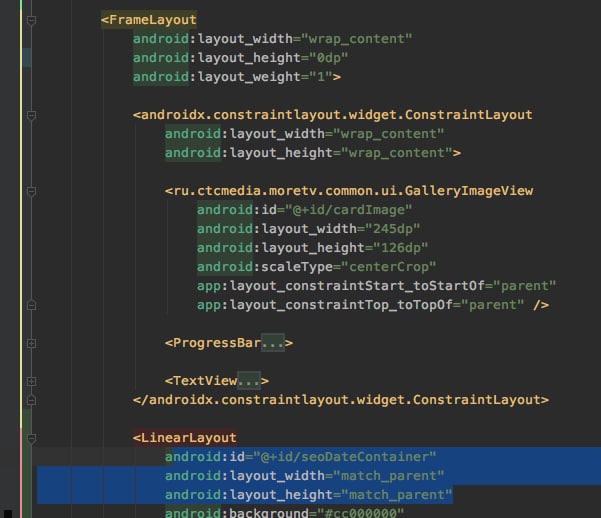Click the layout_height="0dp" attribute
The height and width of the screenshot is (518, 601).
point(240,58)
